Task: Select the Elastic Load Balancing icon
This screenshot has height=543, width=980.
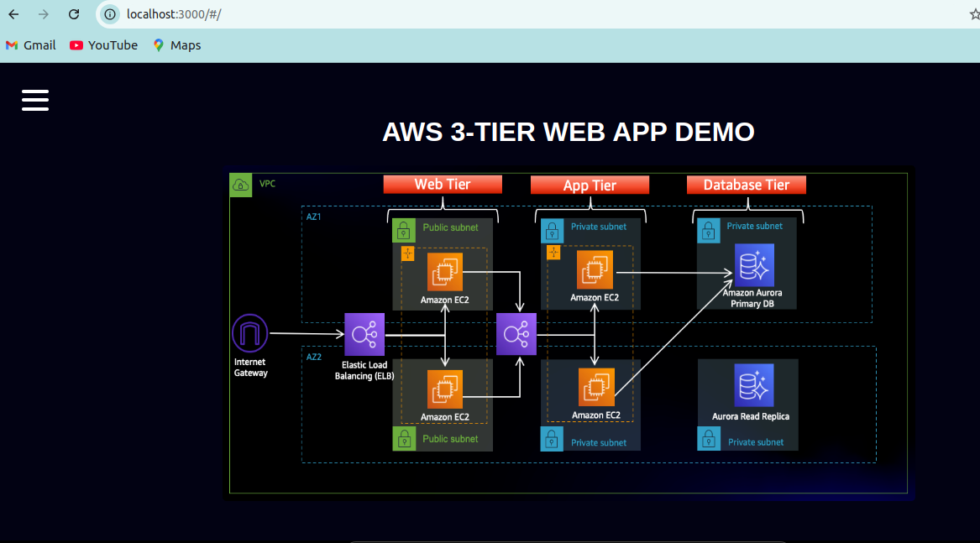Action: pos(364,333)
